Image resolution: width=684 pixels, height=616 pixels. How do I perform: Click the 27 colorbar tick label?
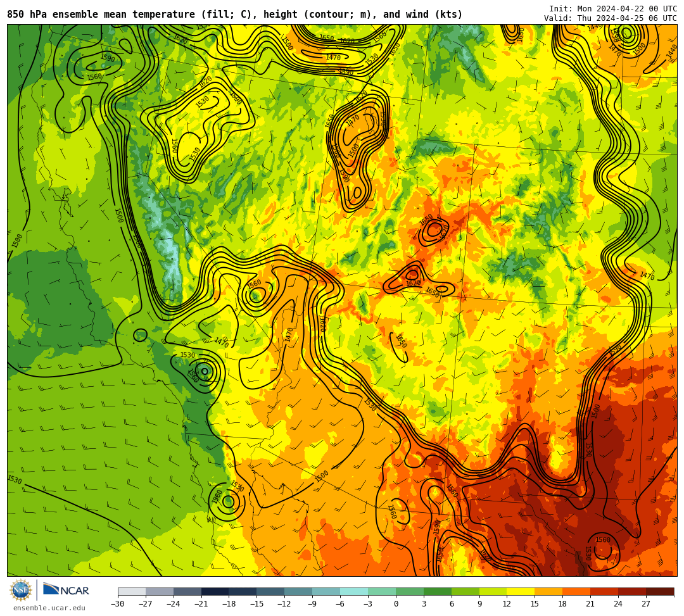(x=646, y=604)
